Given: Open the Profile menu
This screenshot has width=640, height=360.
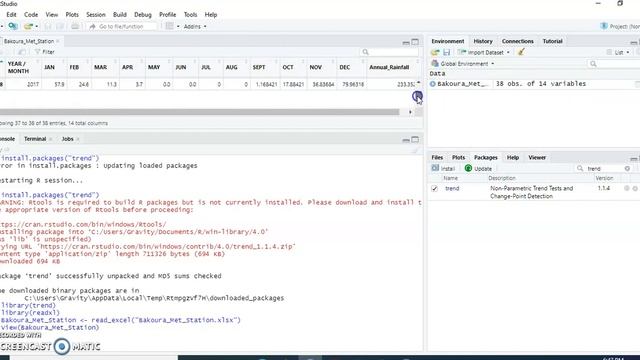Looking at the screenshot, I should coord(168,14).
